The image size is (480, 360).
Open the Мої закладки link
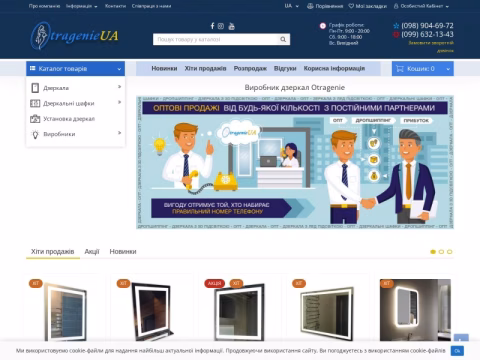point(368,6)
